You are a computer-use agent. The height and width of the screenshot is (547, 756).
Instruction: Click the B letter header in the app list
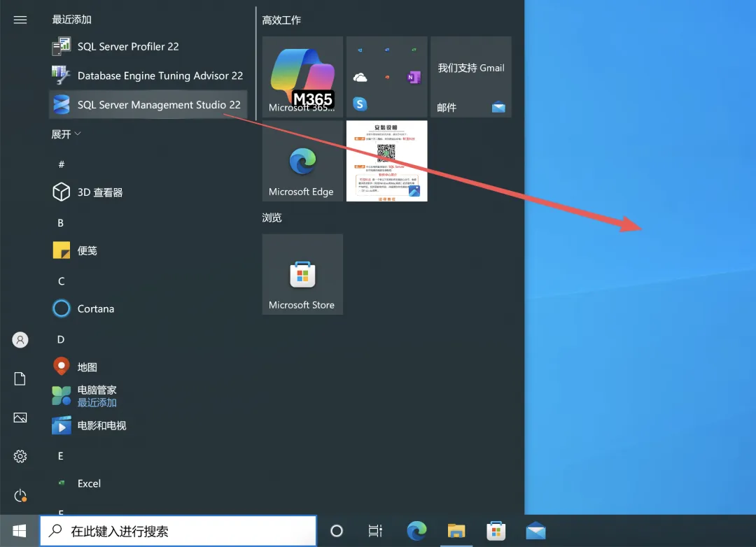[x=60, y=222]
